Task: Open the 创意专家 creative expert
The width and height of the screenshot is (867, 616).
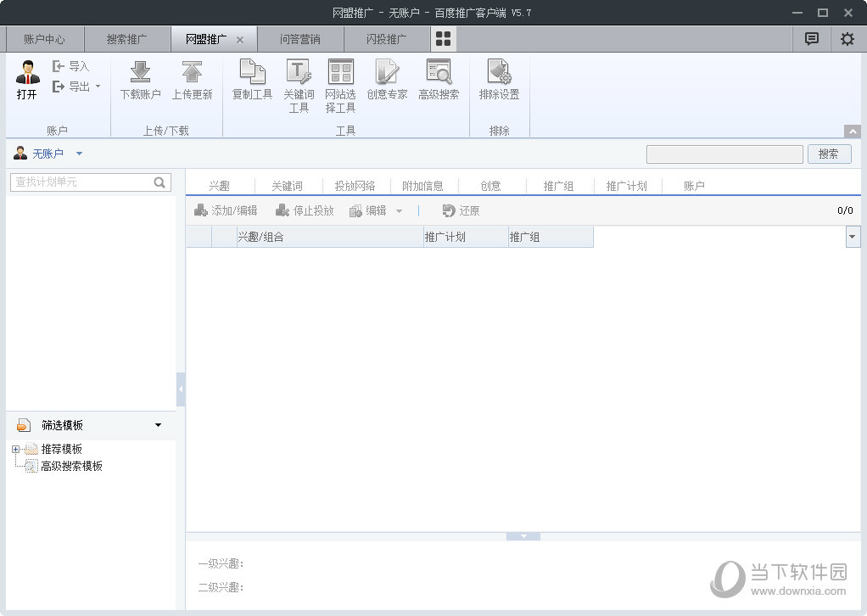Action: tap(387, 73)
